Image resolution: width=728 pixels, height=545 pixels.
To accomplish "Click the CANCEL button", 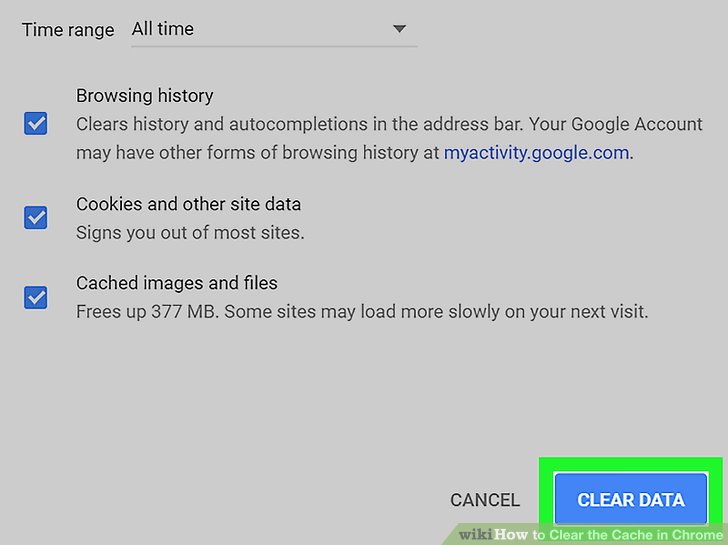I will 485,500.
